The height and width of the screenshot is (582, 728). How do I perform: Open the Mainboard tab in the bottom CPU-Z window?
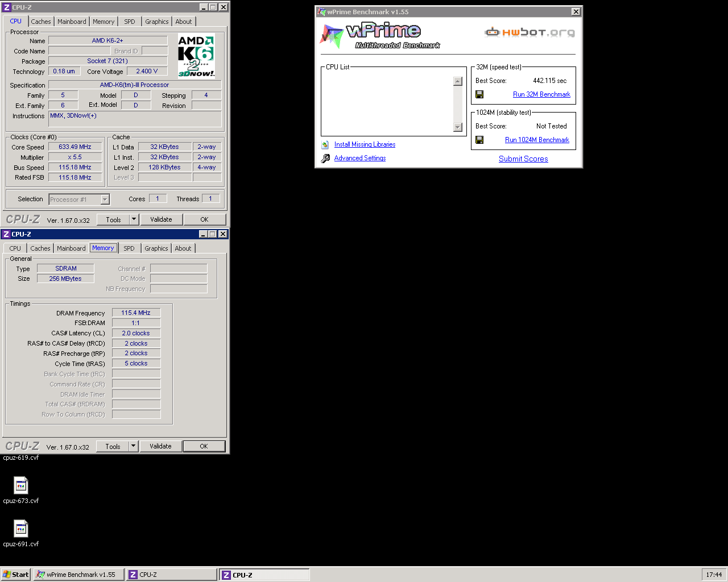pos(71,248)
